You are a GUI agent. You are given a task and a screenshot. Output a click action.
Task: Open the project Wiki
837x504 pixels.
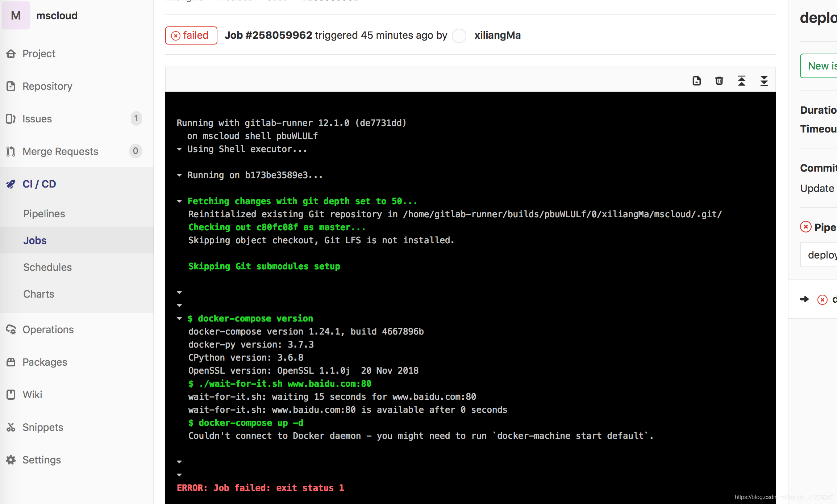click(32, 394)
